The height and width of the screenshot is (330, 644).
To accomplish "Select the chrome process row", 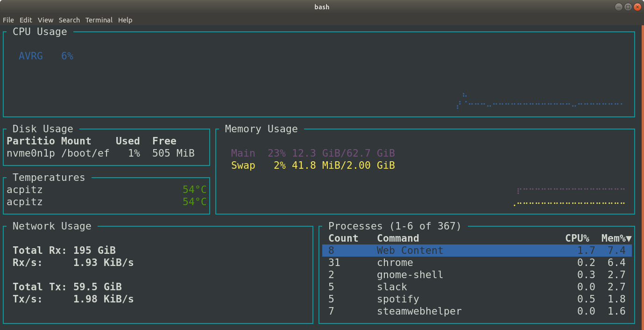I will pos(395,262).
